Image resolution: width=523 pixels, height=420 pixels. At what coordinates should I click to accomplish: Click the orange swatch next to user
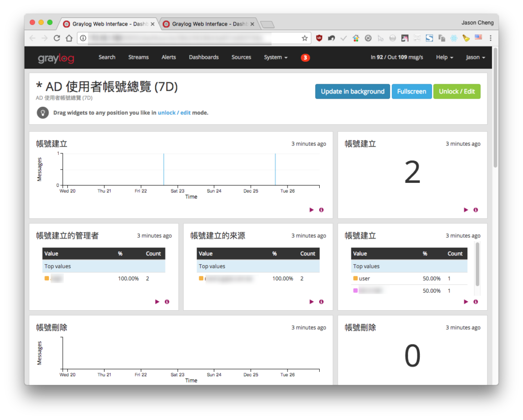point(355,278)
